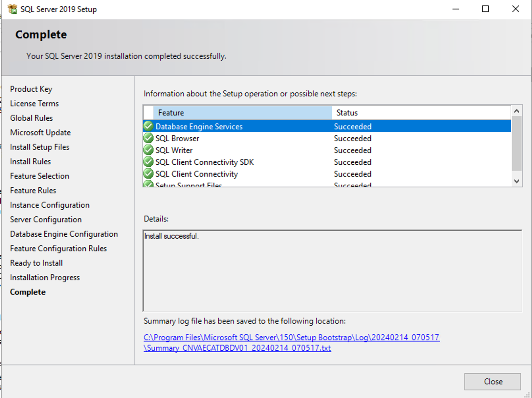Click the Close button
The height and width of the screenshot is (398, 532).
(x=492, y=382)
